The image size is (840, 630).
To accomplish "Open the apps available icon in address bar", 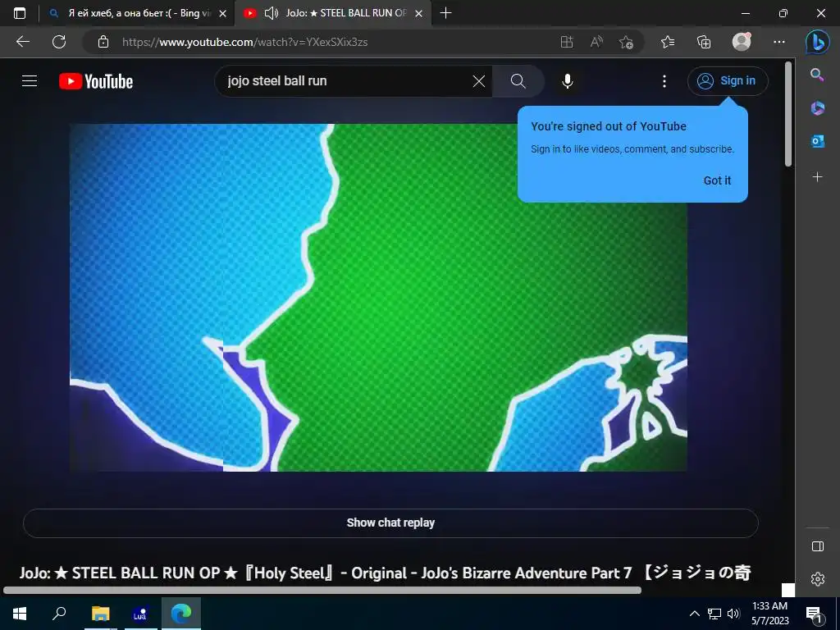I will (x=567, y=42).
